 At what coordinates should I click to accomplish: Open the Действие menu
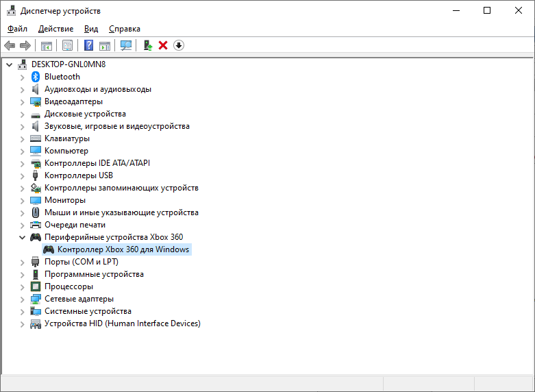[x=55, y=29]
